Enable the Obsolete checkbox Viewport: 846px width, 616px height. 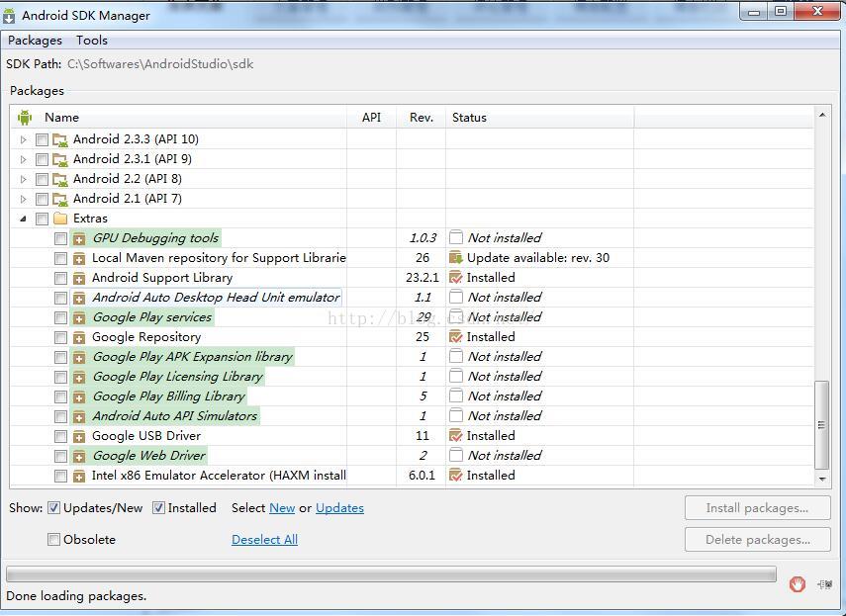point(53,540)
